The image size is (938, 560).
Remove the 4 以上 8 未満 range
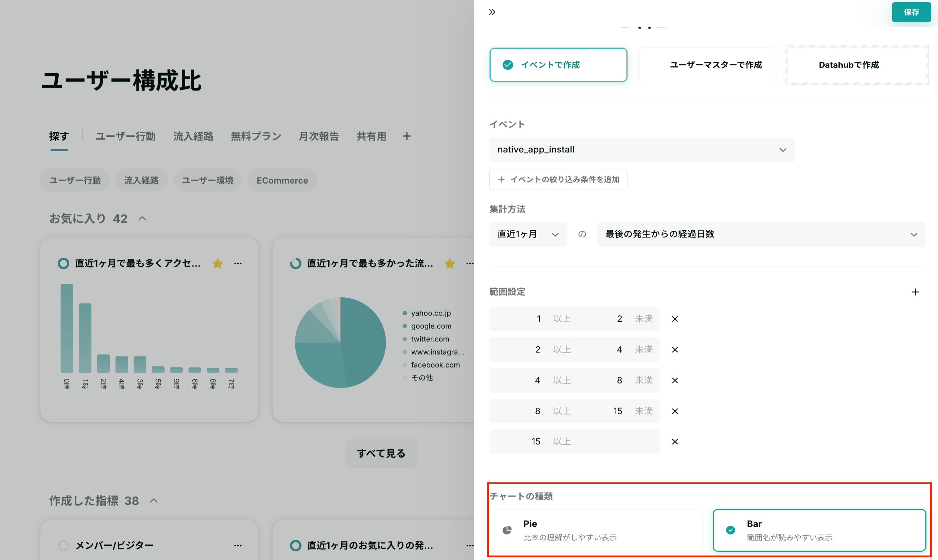click(674, 380)
